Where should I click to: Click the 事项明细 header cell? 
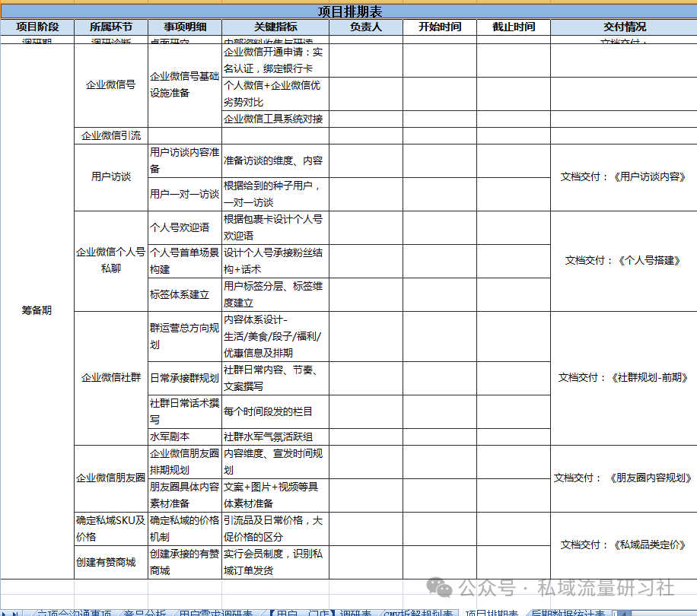click(x=185, y=27)
